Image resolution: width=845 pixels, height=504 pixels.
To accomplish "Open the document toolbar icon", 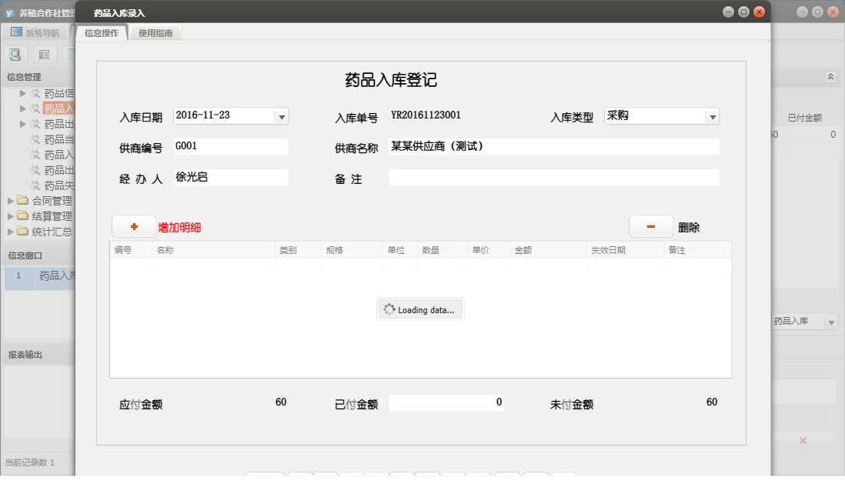I will [70, 55].
